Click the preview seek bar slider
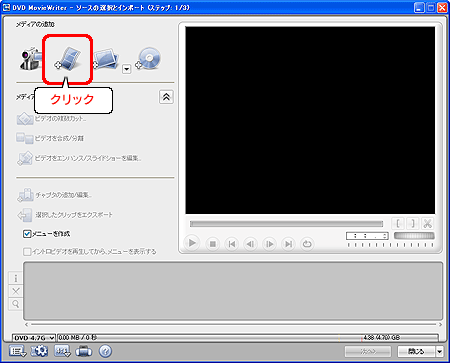 tap(286, 224)
